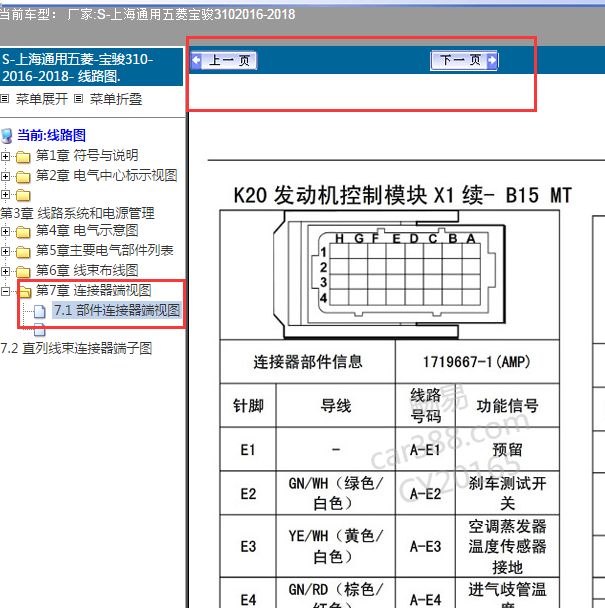
Task: Click page icon of 7.2 直列线束连接器端子图
Action: [40, 330]
